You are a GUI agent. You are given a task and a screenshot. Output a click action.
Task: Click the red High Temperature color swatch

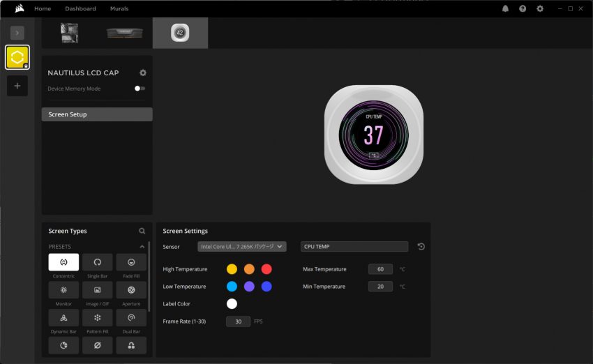point(267,269)
